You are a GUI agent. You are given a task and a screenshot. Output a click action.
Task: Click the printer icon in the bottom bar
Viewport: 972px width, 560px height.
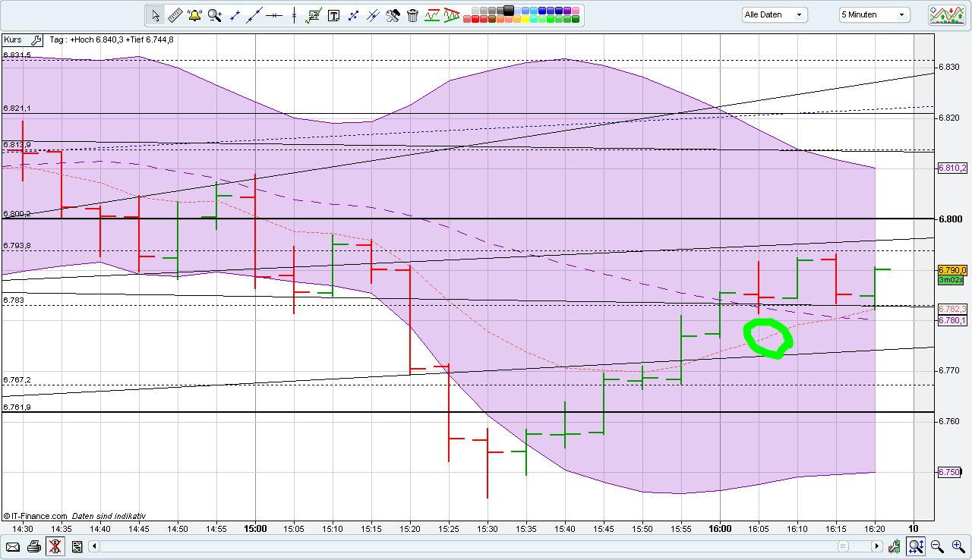coord(33,546)
